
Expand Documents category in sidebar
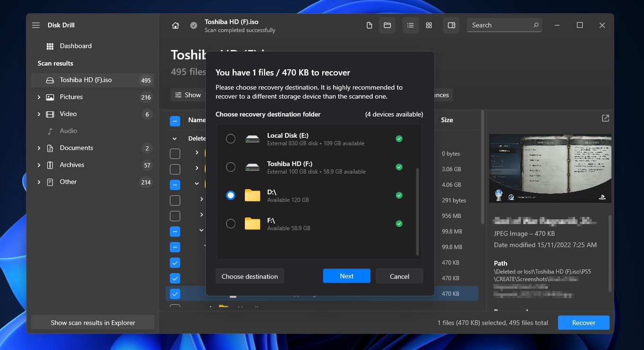[x=39, y=148]
